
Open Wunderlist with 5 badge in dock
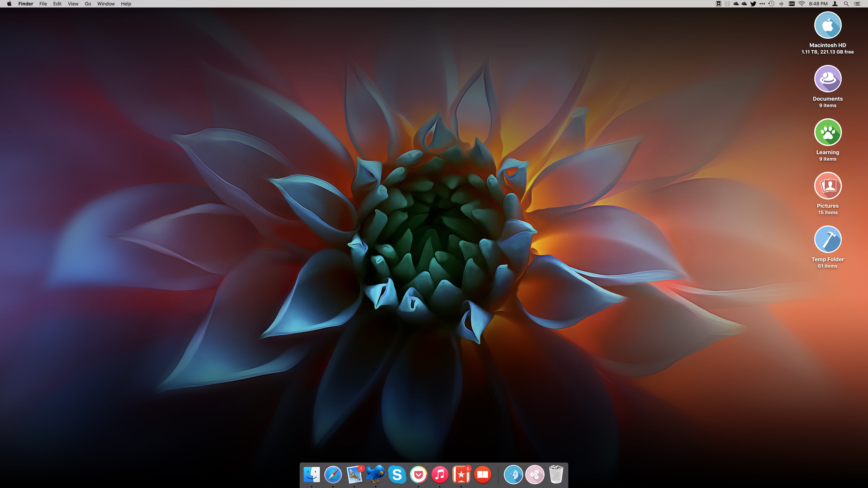pyautogui.click(x=461, y=474)
